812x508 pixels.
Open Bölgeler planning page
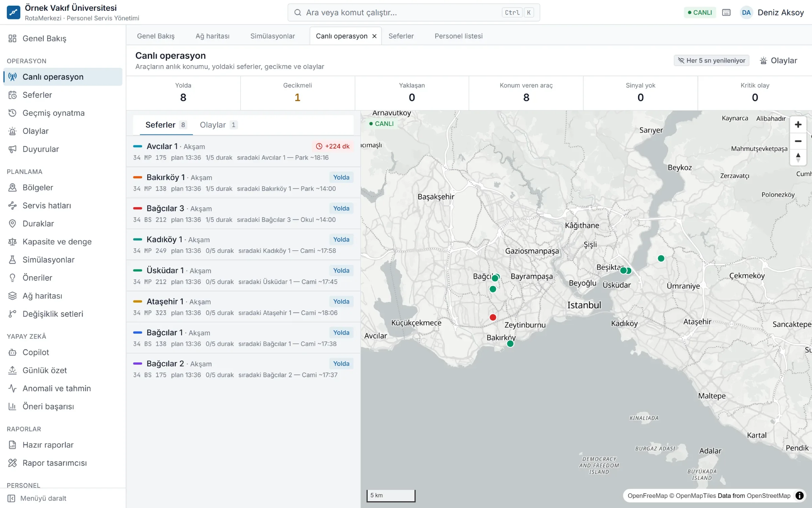63,187
